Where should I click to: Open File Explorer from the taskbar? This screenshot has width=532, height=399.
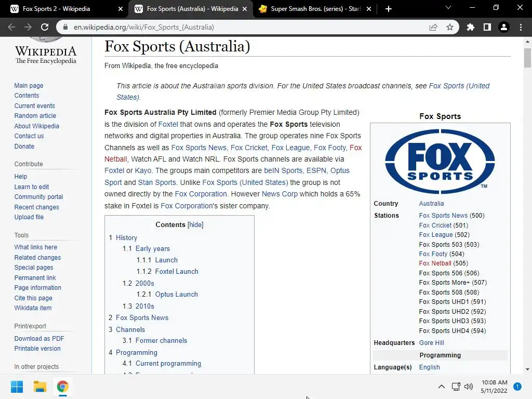39,387
